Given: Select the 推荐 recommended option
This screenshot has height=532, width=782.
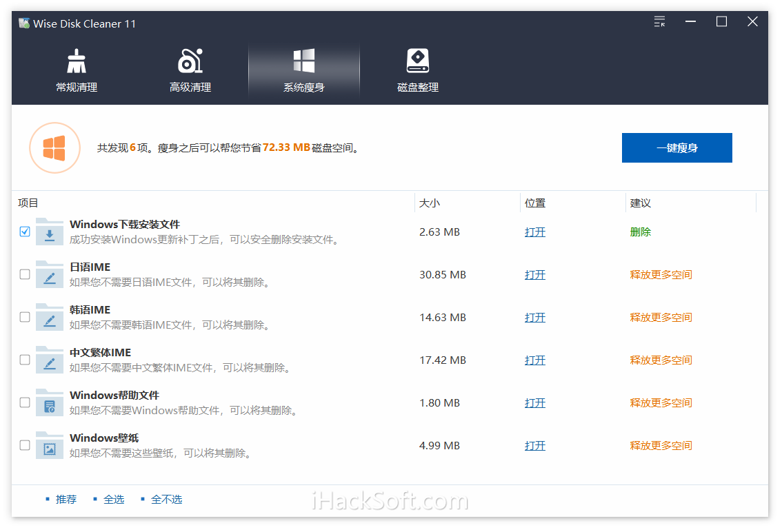Looking at the screenshot, I should coord(66,499).
